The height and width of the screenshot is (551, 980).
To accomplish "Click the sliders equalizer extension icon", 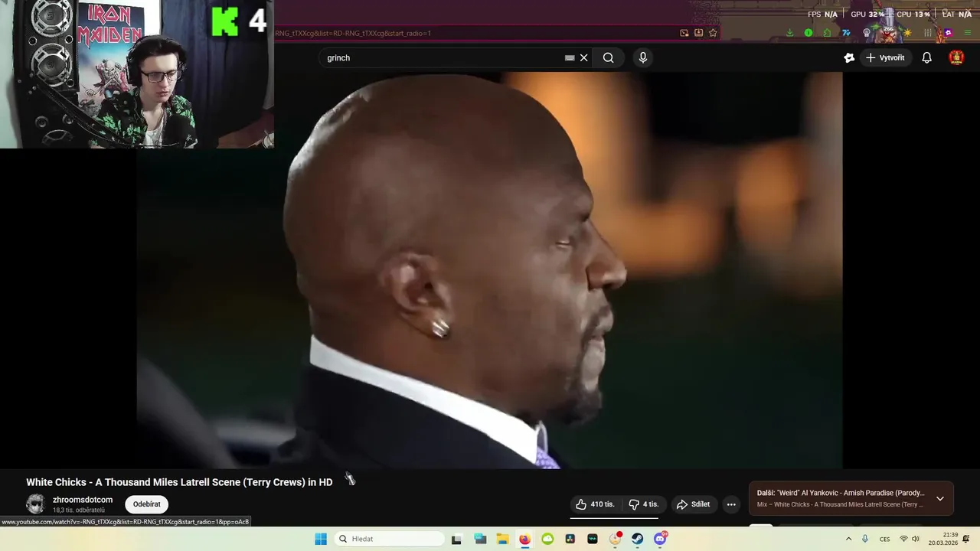I will pos(928,33).
